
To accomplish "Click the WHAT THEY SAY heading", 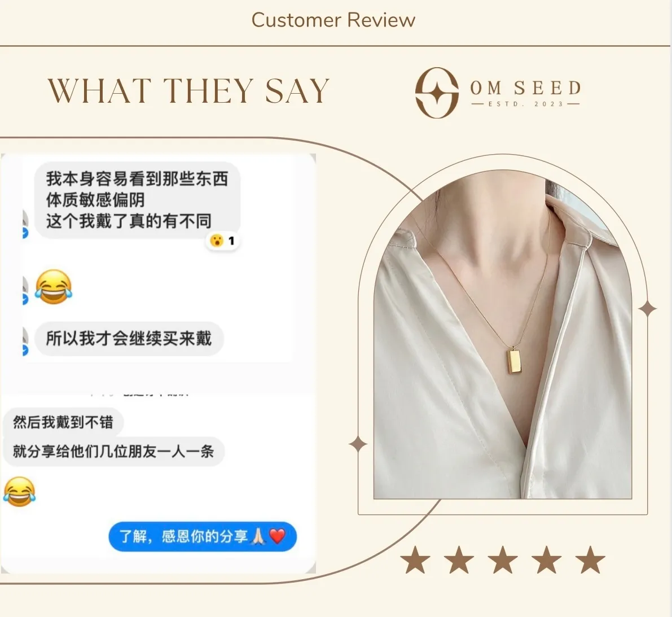I will pyautogui.click(x=188, y=91).
